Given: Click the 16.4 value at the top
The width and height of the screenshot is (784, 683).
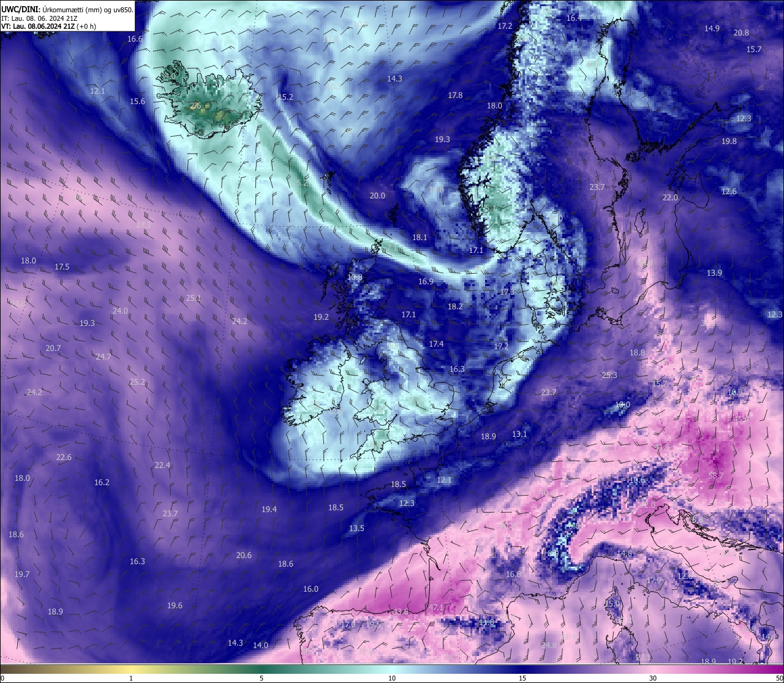Looking at the screenshot, I should [x=574, y=18].
